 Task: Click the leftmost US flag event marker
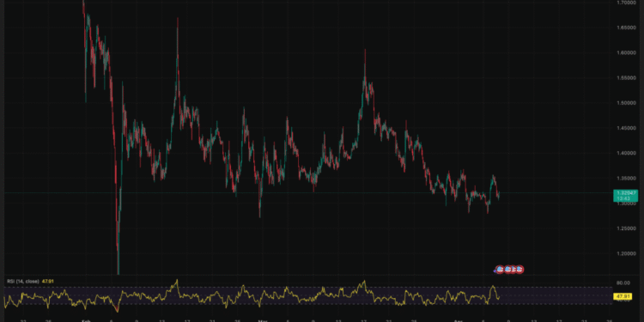click(501, 270)
